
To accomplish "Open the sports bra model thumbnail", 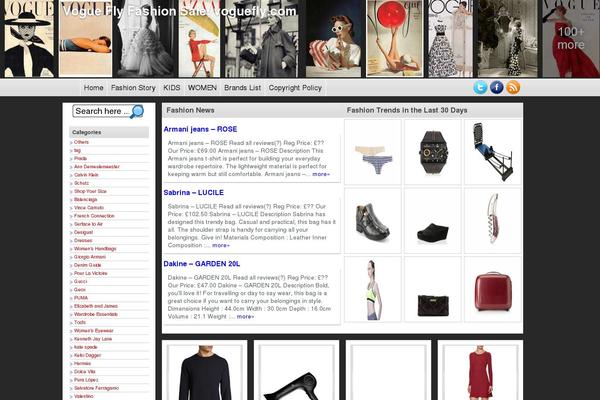I will point(373,289).
